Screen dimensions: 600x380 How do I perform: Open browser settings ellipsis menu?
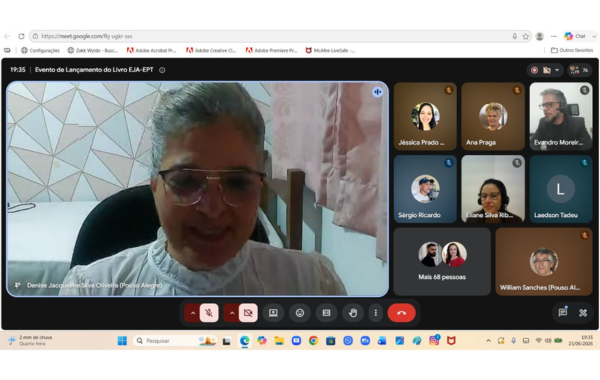pos(554,36)
